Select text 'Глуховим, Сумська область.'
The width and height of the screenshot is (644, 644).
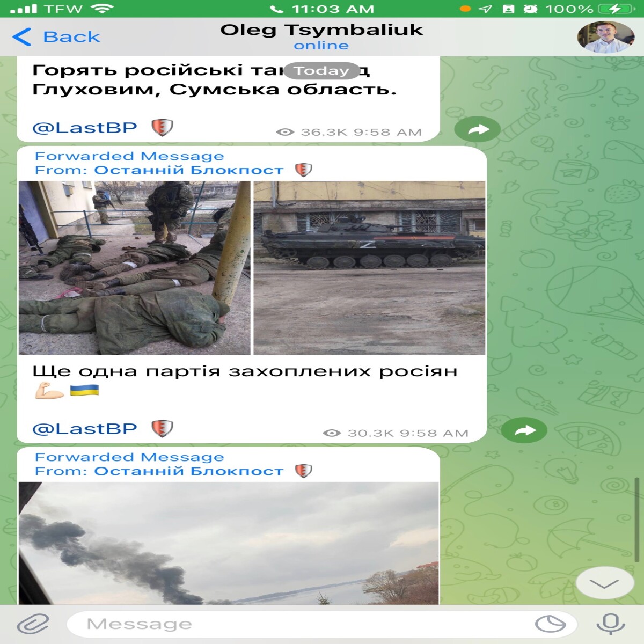tap(215, 90)
